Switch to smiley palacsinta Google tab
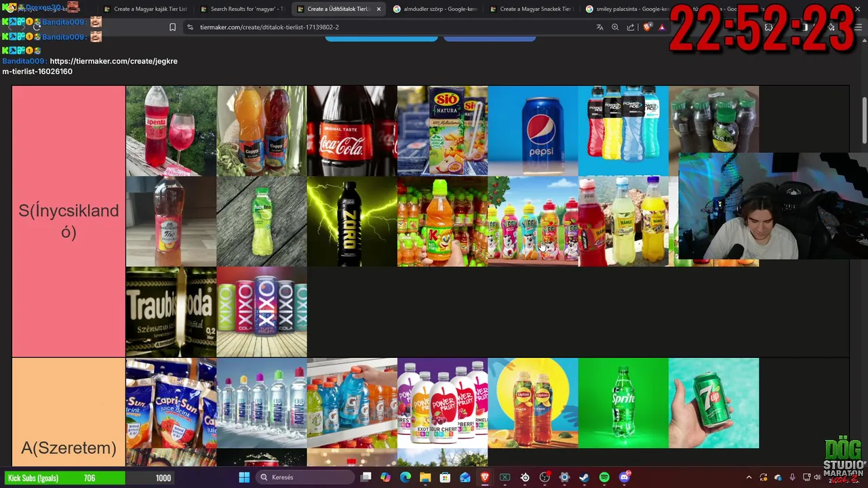The width and height of the screenshot is (868, 488). click(x=627, y=9)
